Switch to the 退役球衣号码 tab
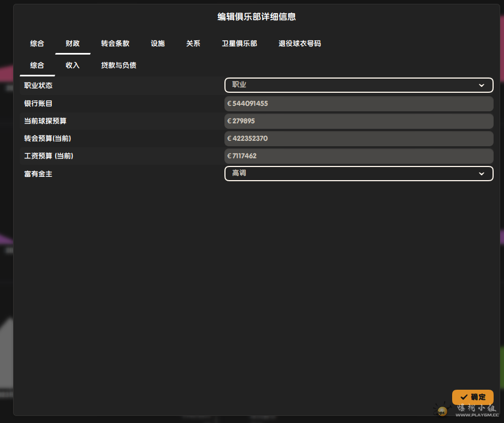The height and width of the screenshot is (423, 504). coord(300,44)
